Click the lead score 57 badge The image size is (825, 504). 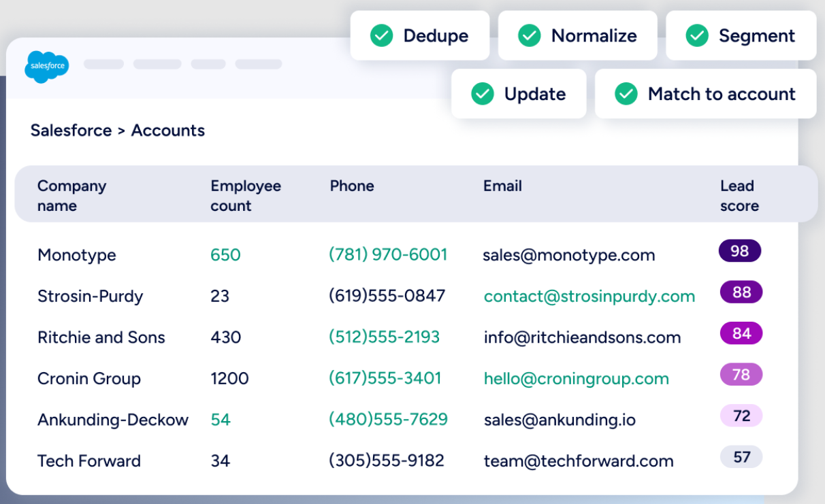pos(741,456)
